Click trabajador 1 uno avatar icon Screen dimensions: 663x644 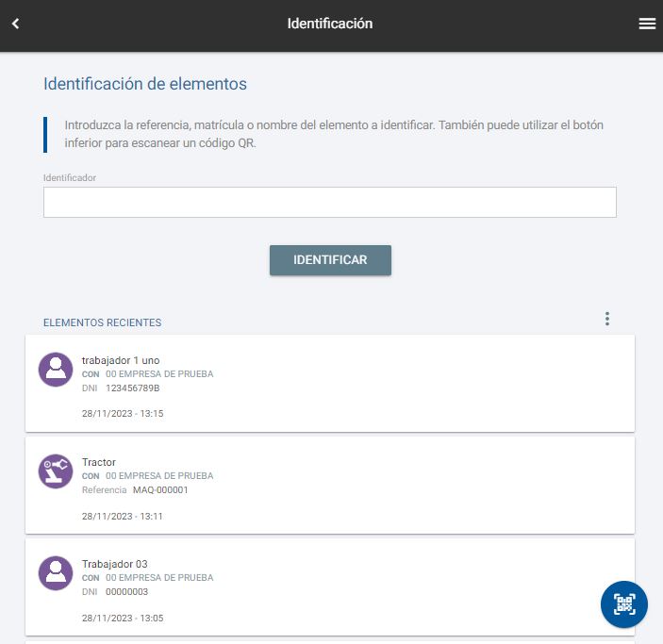tap(56, 369)
